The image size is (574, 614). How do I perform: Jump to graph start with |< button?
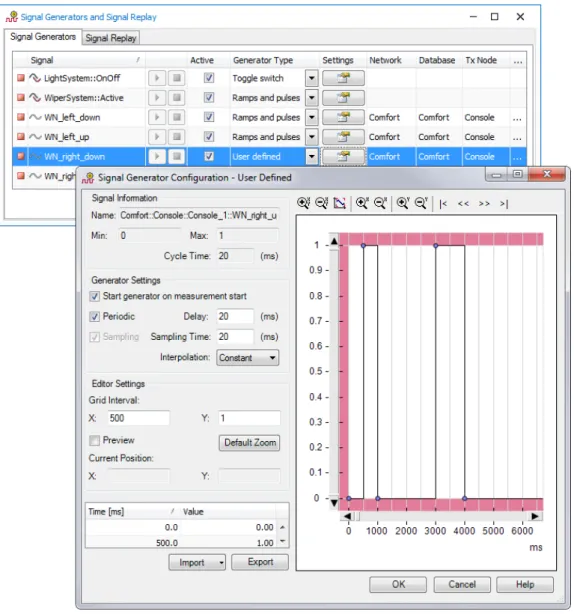point(443,204)
